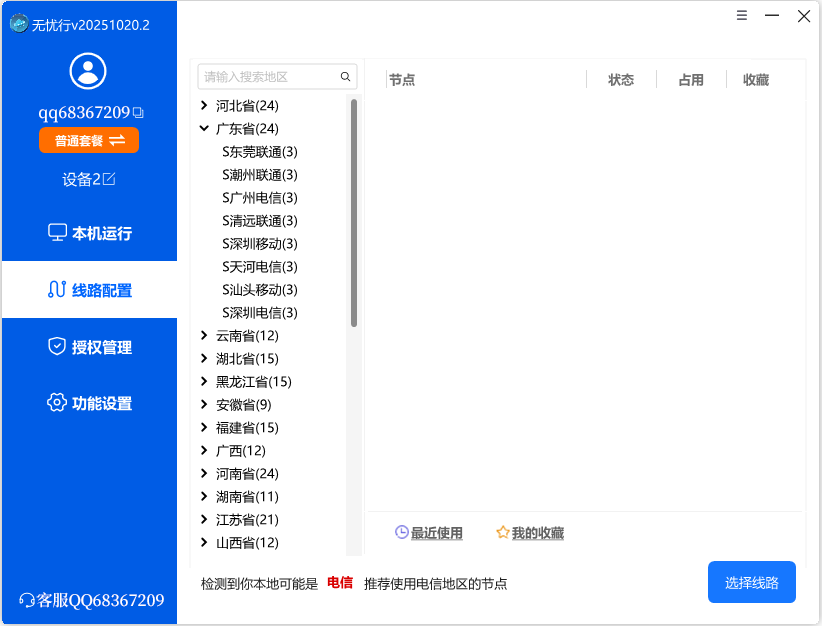Open the hamburger menu at top right
Screen dimensions: 822x626
[x=741, y=15]
